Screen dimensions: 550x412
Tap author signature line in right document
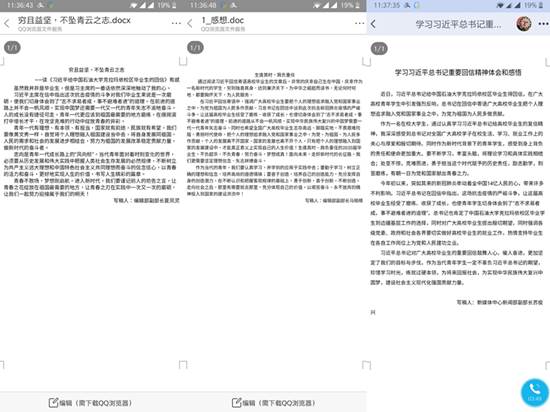[x=499, y=302]
